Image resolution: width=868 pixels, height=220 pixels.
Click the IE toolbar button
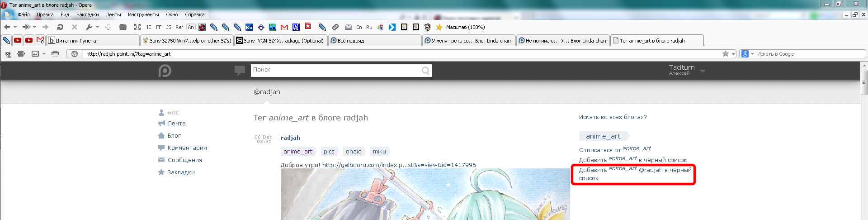(x=149, y=27)
